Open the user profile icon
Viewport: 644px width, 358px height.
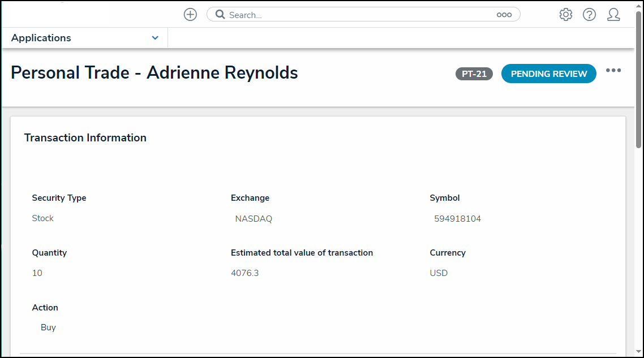coord(613,14)
